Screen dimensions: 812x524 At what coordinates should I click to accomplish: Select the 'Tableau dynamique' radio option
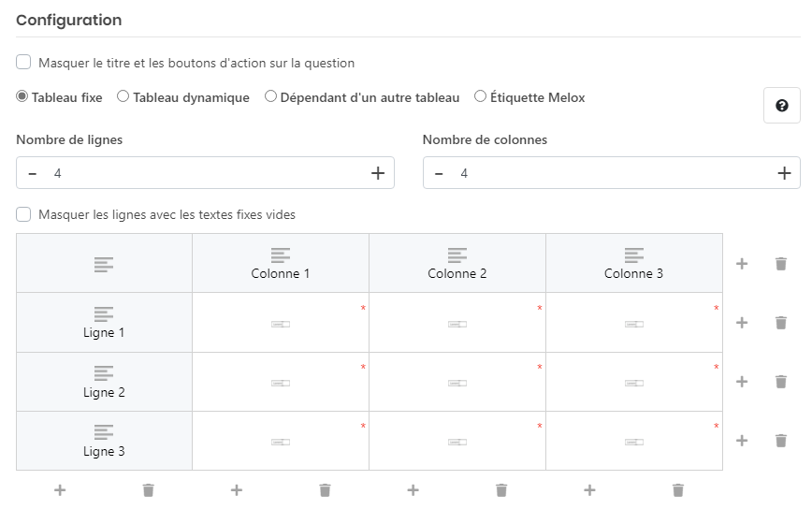(123, 96)
